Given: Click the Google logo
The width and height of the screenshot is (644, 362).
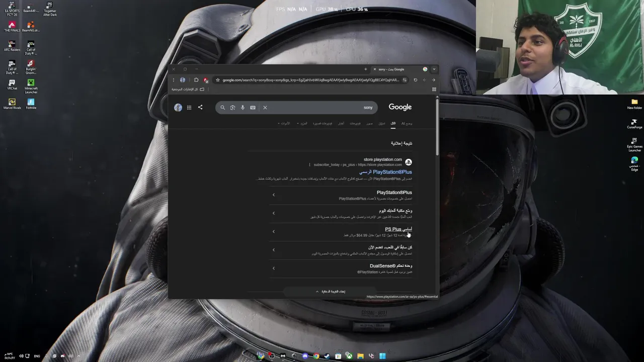Looking at the screenshot, I should pyautogui.click(x=400, y=107).
